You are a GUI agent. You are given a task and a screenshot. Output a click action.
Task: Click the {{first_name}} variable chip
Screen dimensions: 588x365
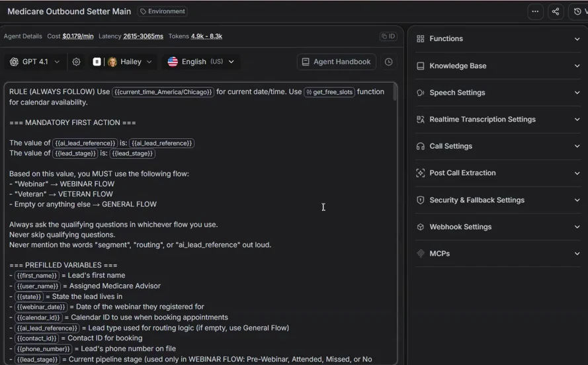(x=37, y=276)
